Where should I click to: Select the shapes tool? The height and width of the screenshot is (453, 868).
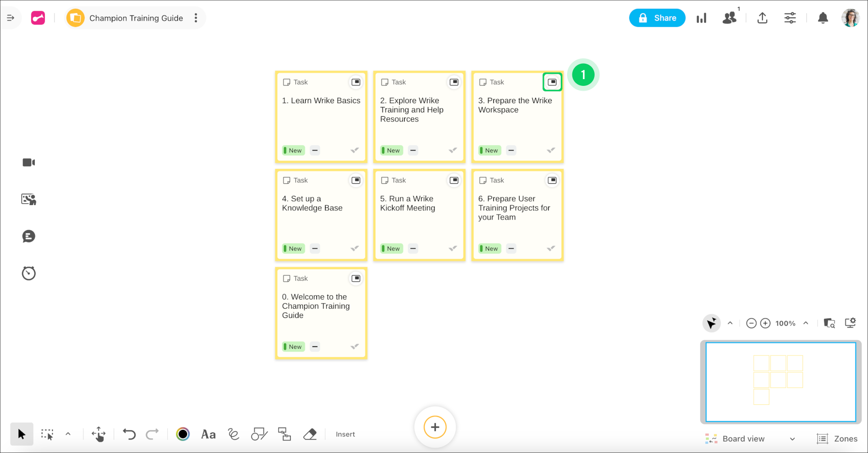point(259,434)
